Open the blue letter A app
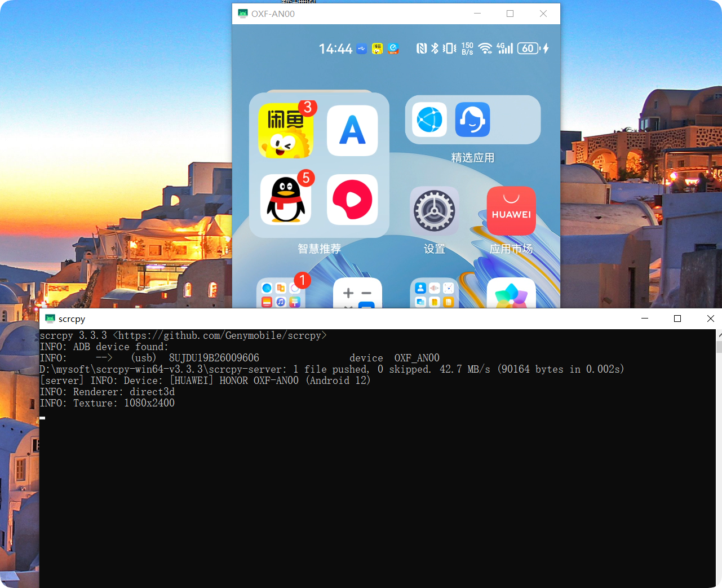Screen dimensions: 722x588 click(x=352, y=131)
